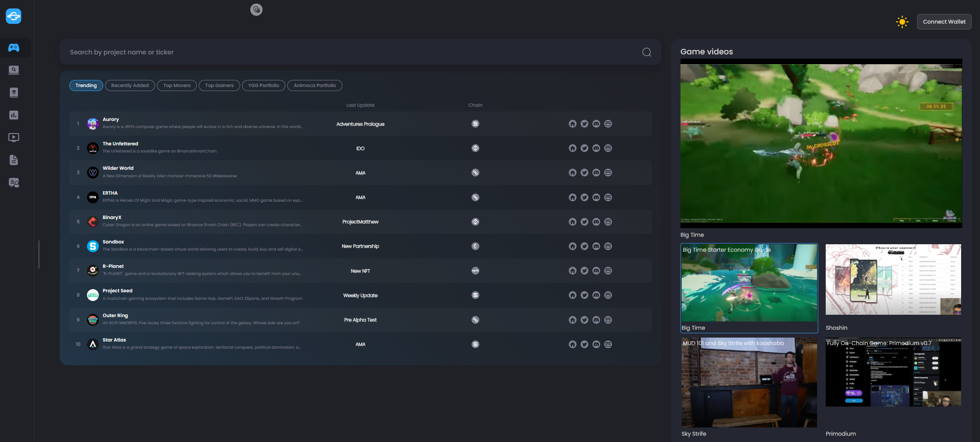Image resolution: width=980 pixels, height=442 pixels.
Task: Click The Unfettered's Discord icon
Action: [x=596, y=148]
